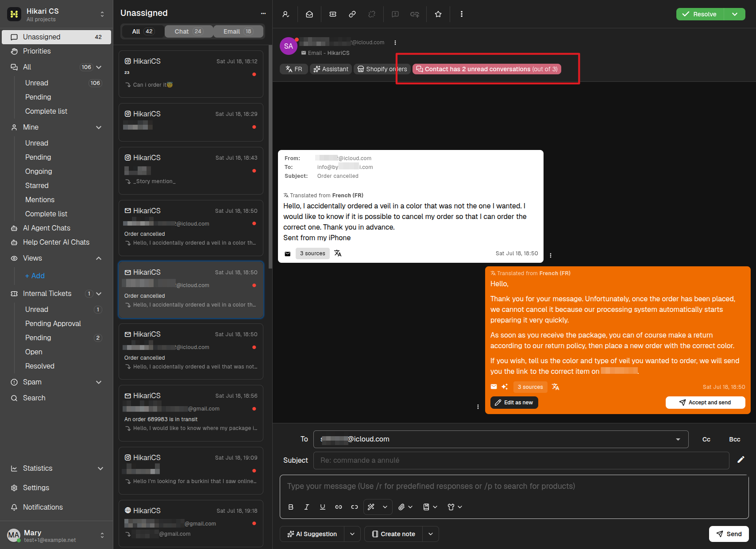Screen dimensions: 756x549
Task: Toggle translation on the customer's message
Action: pyautogui.click(x=338, y=253)
